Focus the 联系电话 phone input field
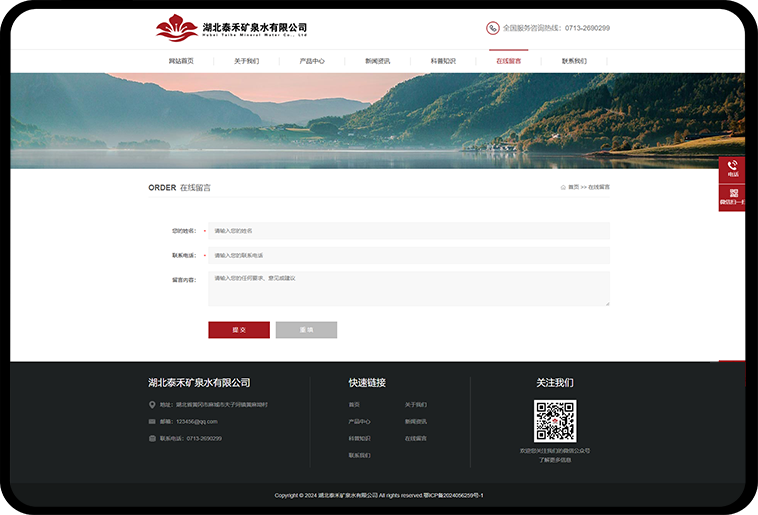This screenshot has width=758, height=515. click(408, 256)
